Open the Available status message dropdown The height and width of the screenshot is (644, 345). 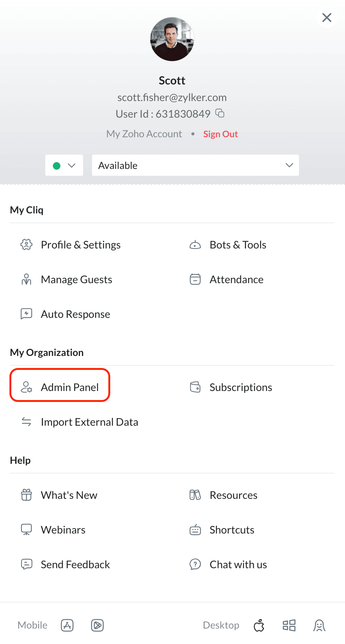point(196,165)
